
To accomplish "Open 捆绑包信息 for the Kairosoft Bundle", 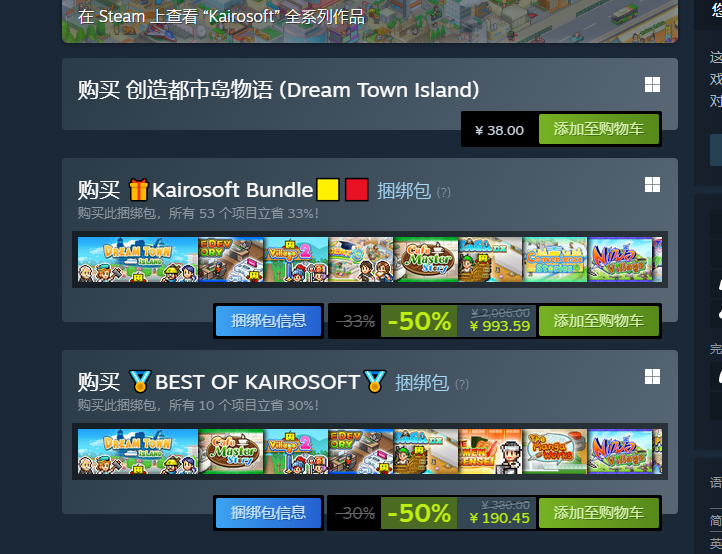I will tap(268, 321).
